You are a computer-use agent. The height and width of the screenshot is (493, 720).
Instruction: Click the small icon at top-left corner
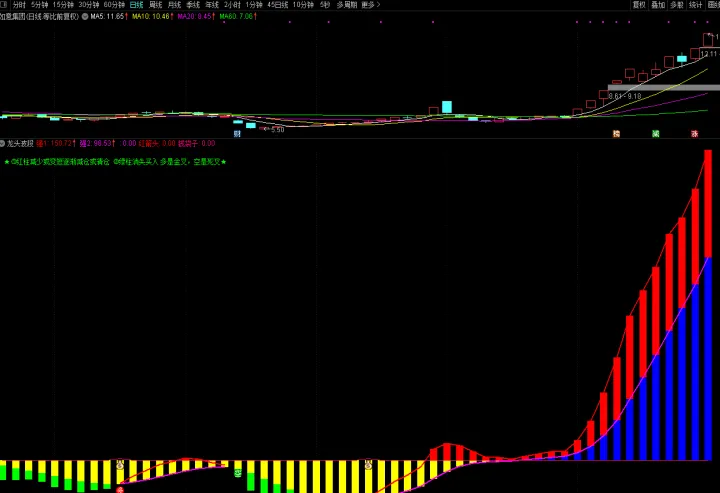coord(5,5)
